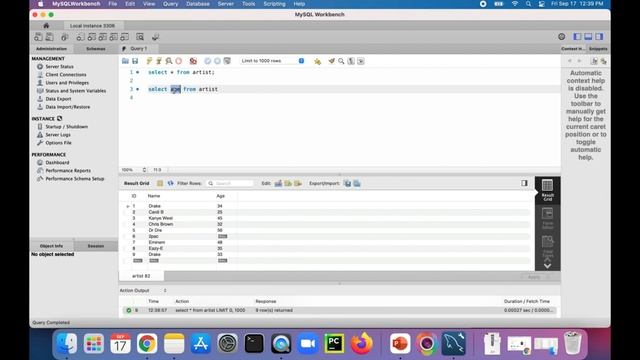Toggle continue-on-error execution icon
The width and height of the screenshot is (640, 360).
coord(193,61)
